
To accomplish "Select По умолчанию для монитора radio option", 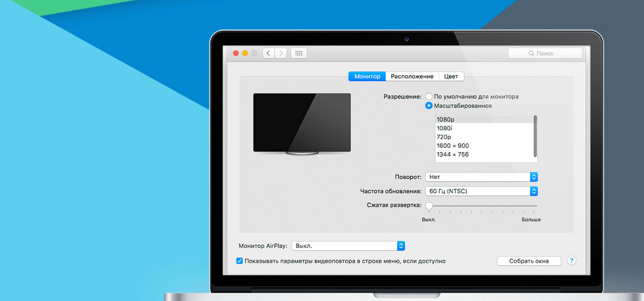I will pos(429,97).
